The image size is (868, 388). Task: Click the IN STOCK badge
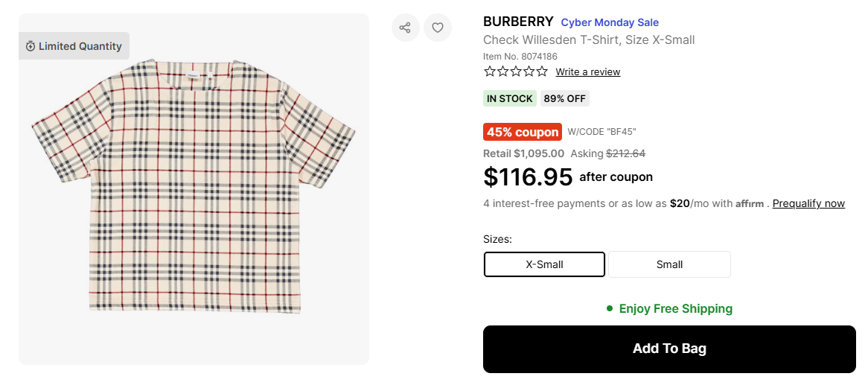510,98
